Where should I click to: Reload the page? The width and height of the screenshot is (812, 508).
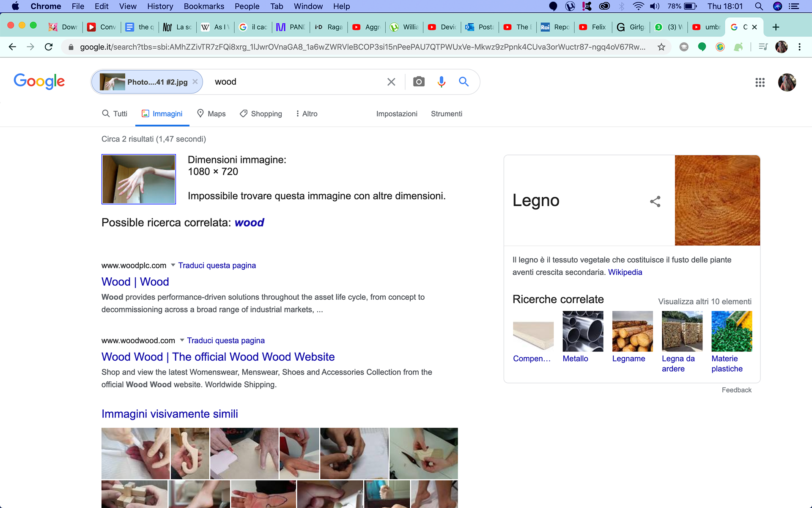tap(49, 47)
